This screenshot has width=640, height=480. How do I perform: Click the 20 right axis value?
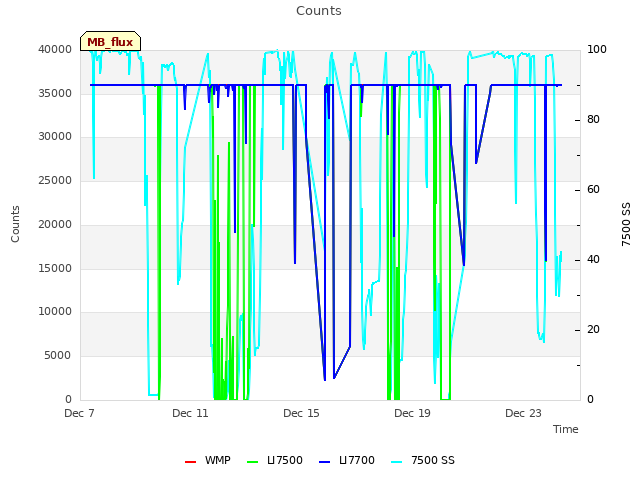click(593, 330)
